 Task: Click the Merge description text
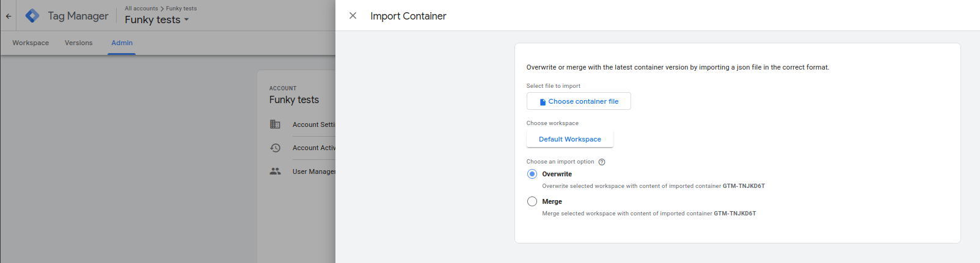click(x=649, y=214)
